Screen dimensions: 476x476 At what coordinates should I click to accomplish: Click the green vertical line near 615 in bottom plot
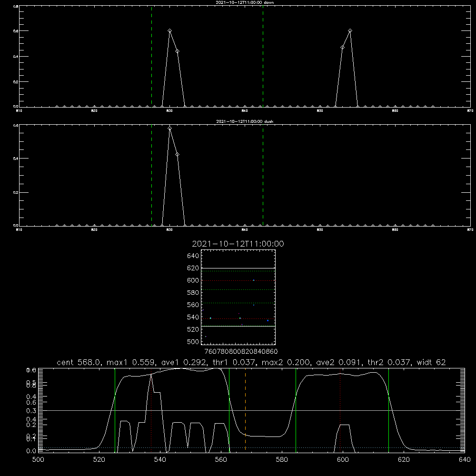(x=388, y=410)
